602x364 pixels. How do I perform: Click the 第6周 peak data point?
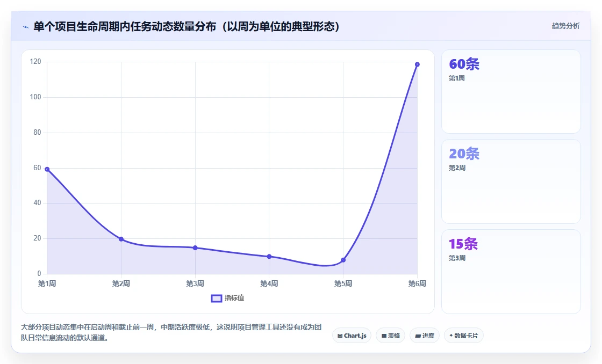click(417, 64)
